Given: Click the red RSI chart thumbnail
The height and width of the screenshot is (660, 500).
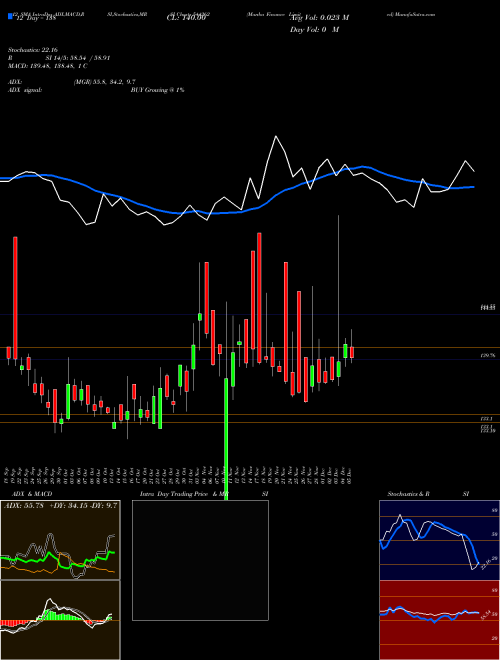Looking at the screenshot, I should tap(439, 620).
